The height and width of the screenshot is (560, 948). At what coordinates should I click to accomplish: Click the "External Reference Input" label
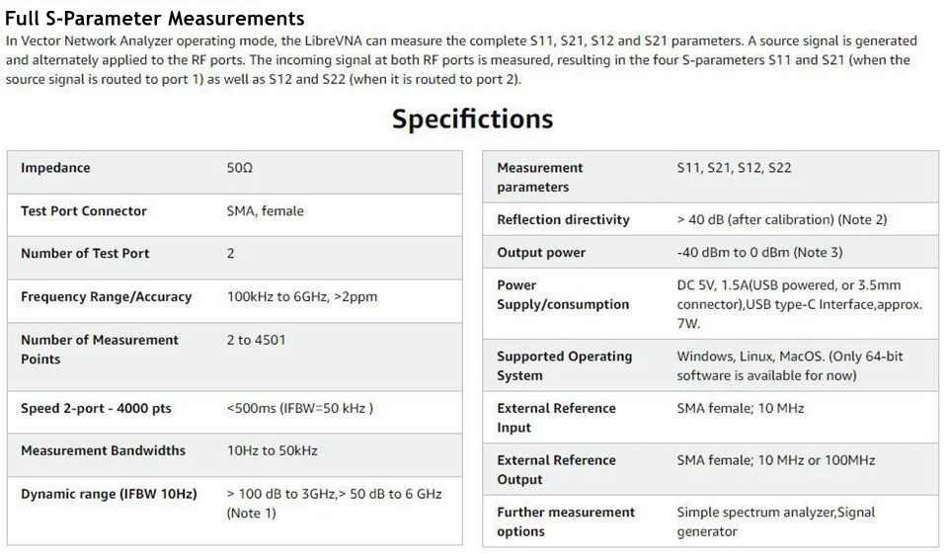coord(556,418)
